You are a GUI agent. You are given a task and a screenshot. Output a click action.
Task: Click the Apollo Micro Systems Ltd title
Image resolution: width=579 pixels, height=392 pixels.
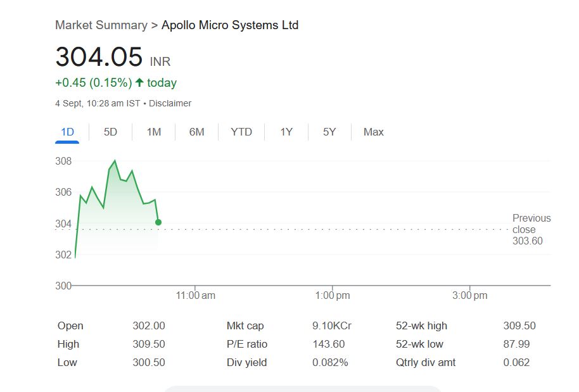[230, 25]
